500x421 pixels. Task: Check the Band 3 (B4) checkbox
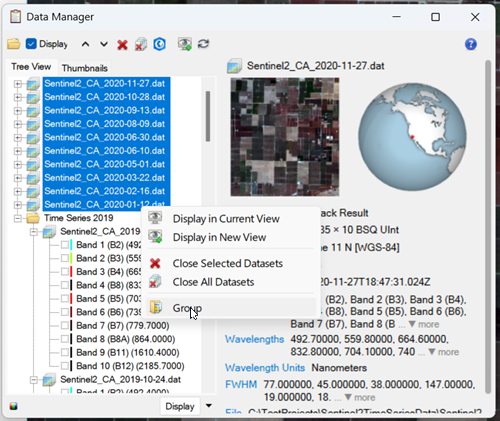point(65,272)
